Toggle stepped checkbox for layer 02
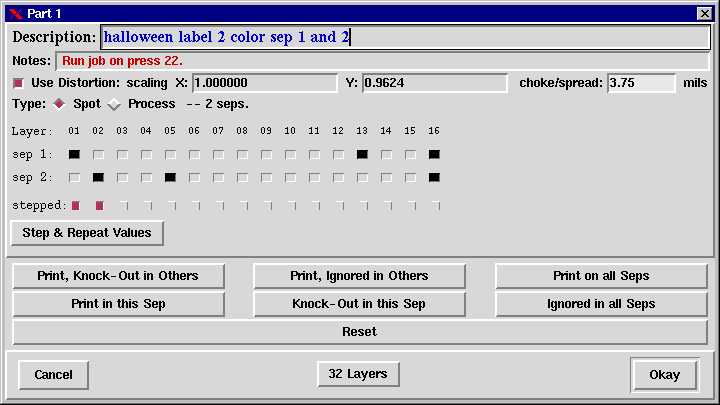 (99, 205)
